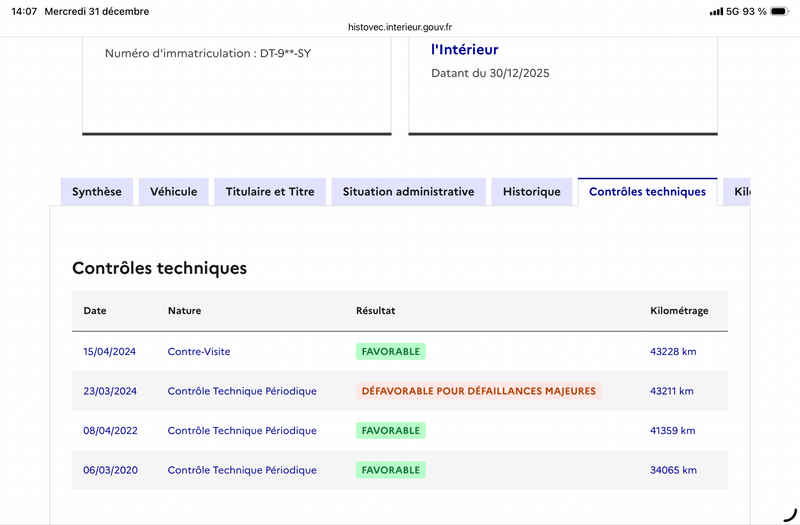Open the partially hidden Kilométrage tab
The height and width of the screenshot is (525, 800).
tap(741, 192)
